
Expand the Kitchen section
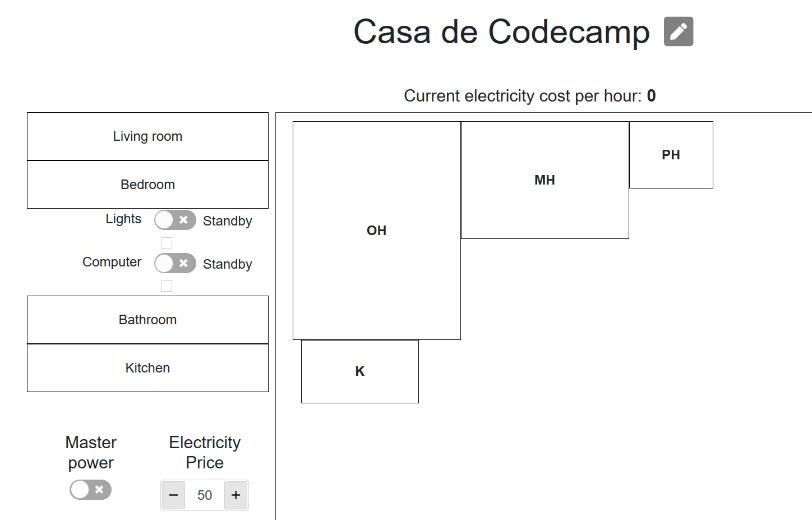point(147,368)
